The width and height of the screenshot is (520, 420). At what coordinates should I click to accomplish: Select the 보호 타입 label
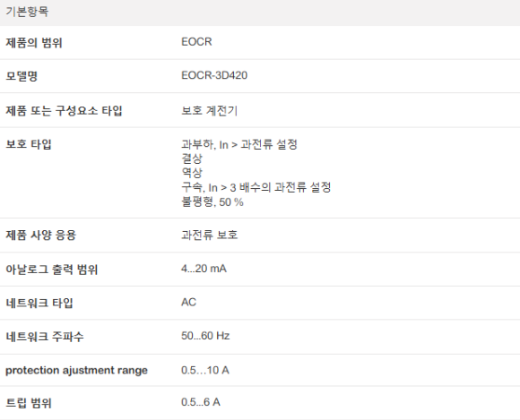[29, 144]
